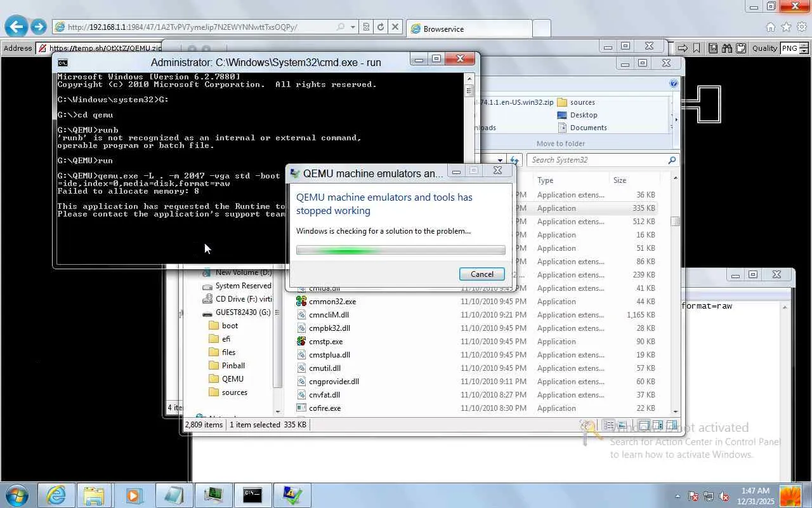Select the efi folder in tree
The image size is (812, 508).
219,339
